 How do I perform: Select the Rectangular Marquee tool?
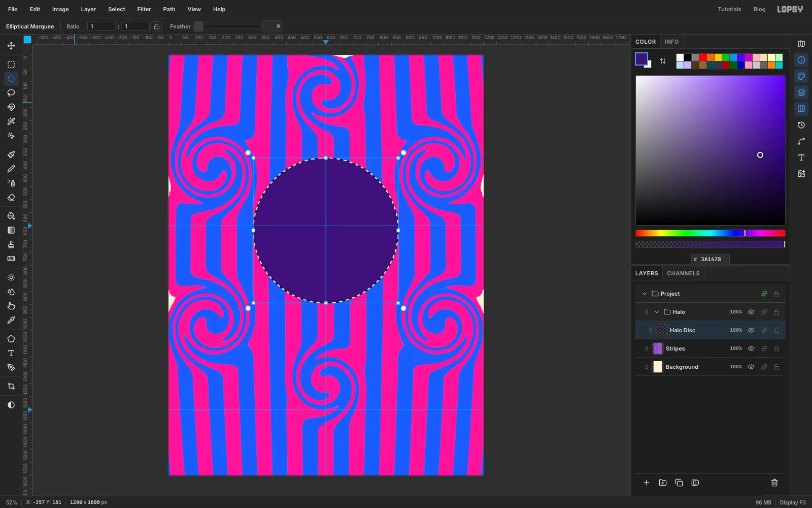(x=11, y=65)
